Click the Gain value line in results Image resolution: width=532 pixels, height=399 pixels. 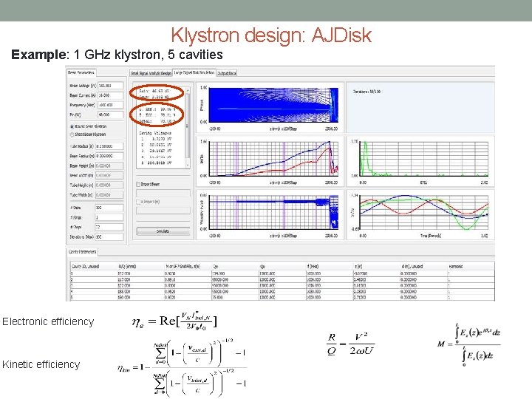coord(154,92)
